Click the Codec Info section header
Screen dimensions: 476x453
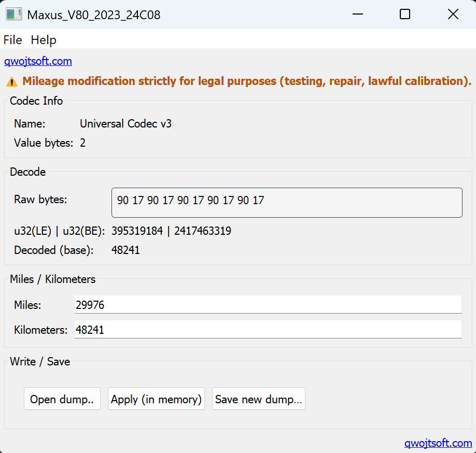(x=36, y=101)
